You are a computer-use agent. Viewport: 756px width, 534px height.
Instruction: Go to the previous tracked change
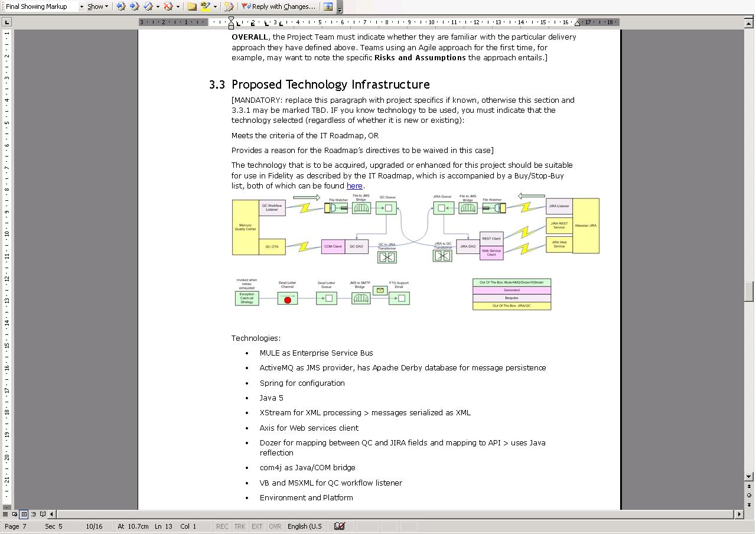point(120,6)
